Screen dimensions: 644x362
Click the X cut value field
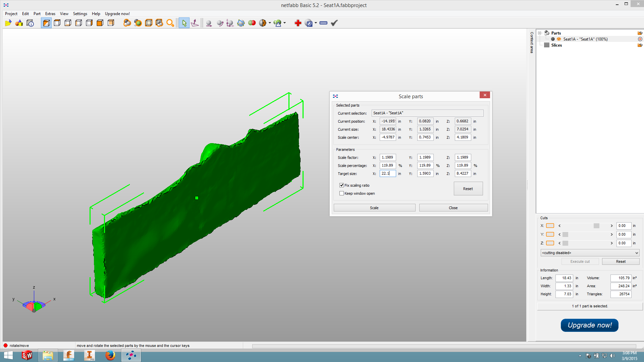(x=624, y=226)
